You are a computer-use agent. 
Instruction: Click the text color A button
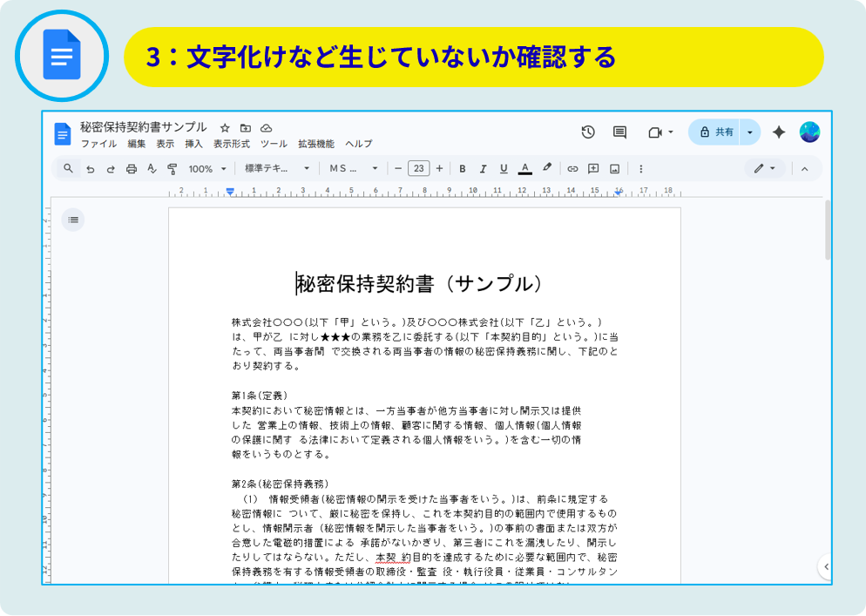pos(524,169)
